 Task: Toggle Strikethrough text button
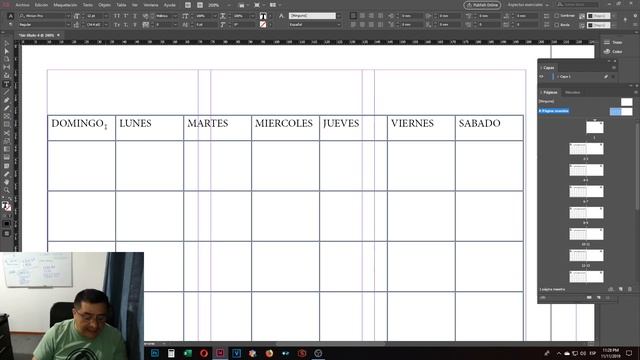[x=135, y=25]
